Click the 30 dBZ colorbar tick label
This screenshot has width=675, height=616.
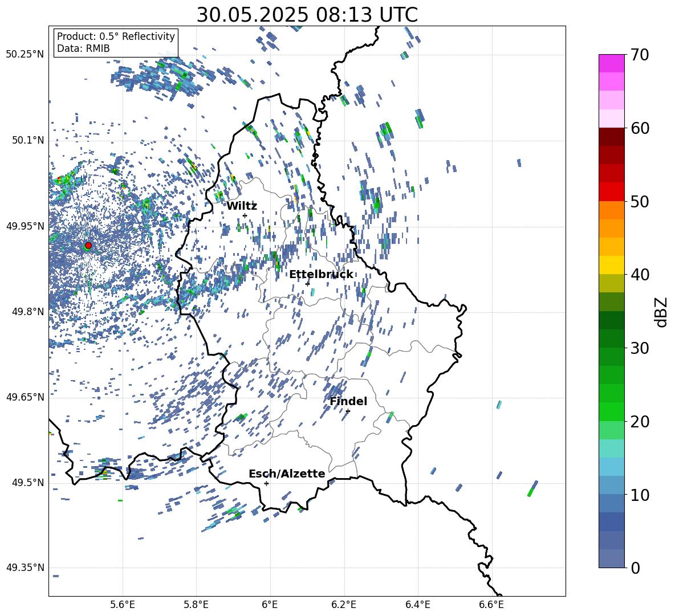[640, 348]
